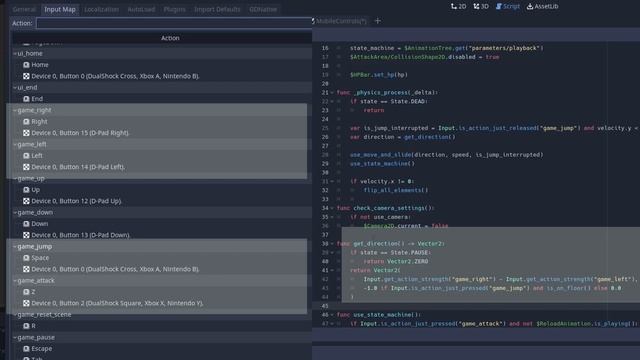Viewport: 640px width, 360px height.
Task: Click joypad icon for Button 15 D-Pad Right
Action: [x=26, y=133]
